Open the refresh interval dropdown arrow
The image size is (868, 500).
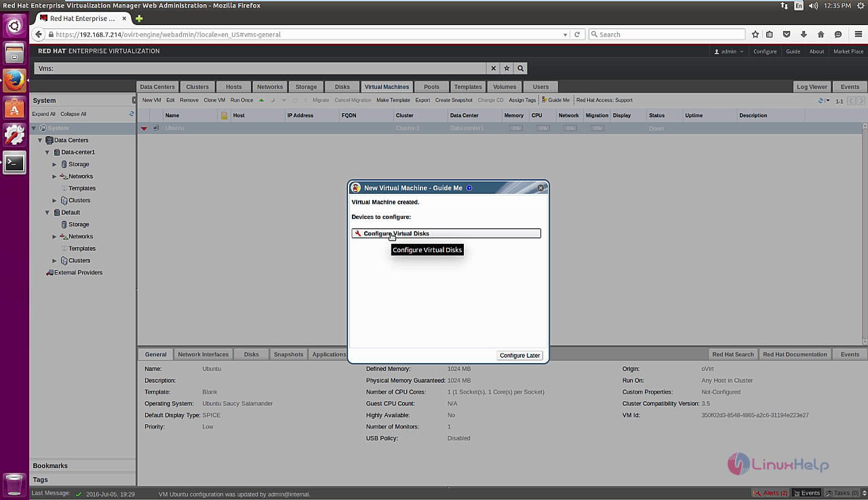828,101
